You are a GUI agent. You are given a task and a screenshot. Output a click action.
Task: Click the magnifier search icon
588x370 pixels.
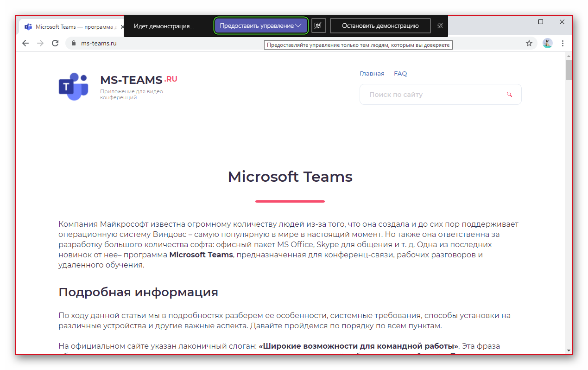[x=509, y=95]
